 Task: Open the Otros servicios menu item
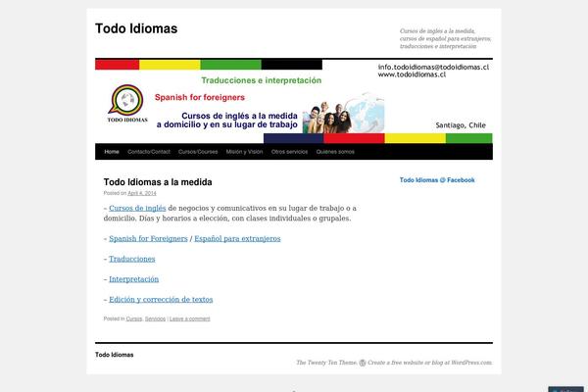pyautogui.click(x=289, y=152)
